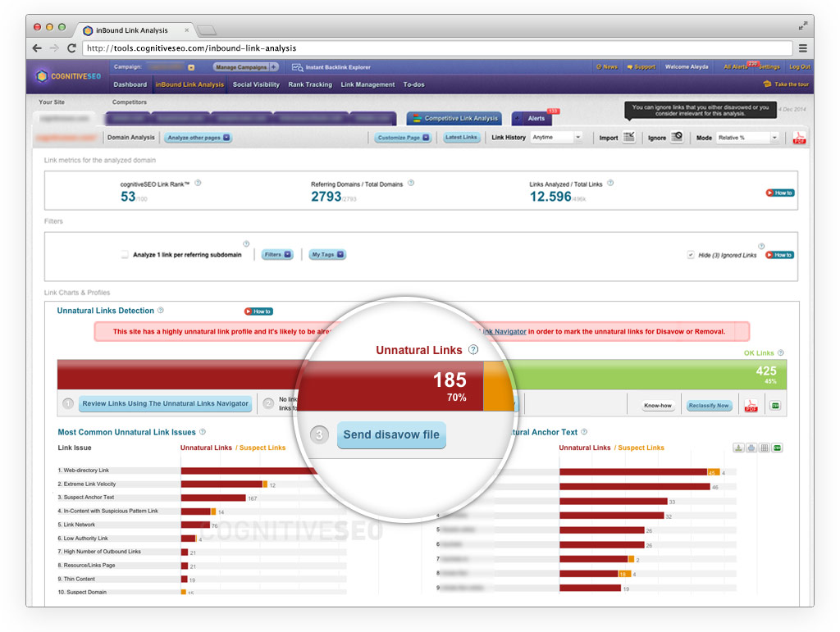Click help icon beside Most Common Unnatural Link Issues

point(203,432)
